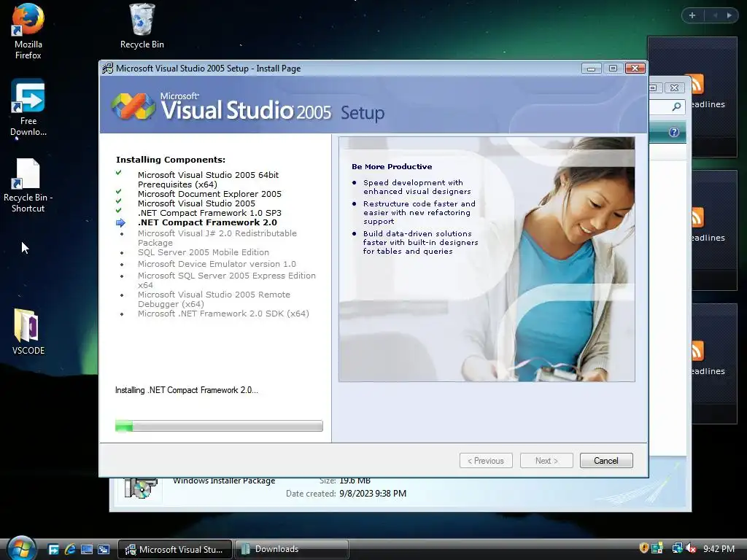747x560 pixels.
Task: Open help via the blue question mark icon
Action: tap(673, 133)
